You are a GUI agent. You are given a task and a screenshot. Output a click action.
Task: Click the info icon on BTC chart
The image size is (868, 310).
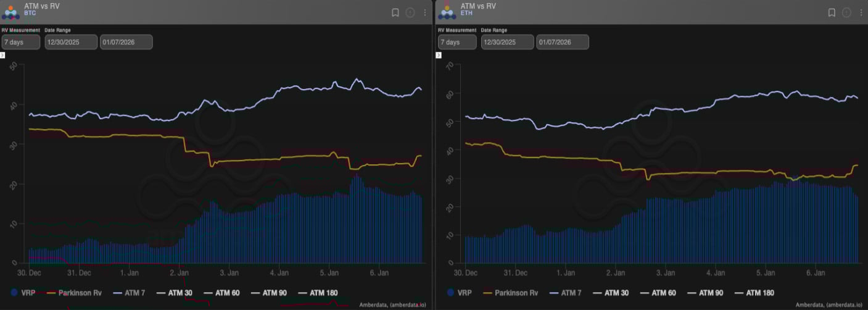(410, 12)
